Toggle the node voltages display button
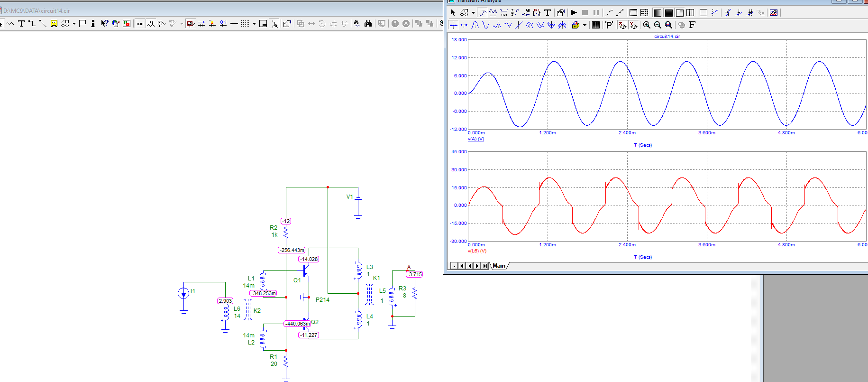The width and height of the screenshot is (868, 382). tap(190, 24)
